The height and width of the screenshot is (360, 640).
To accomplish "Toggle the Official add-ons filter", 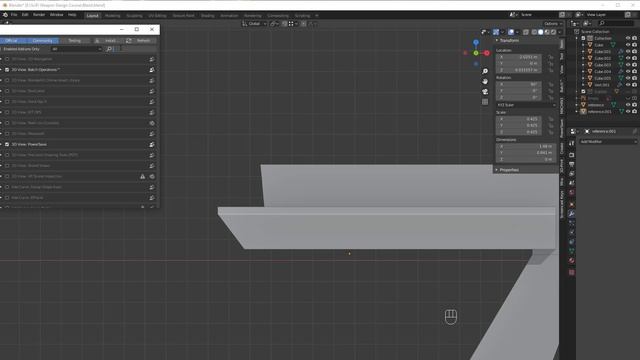I will [11, 40].
